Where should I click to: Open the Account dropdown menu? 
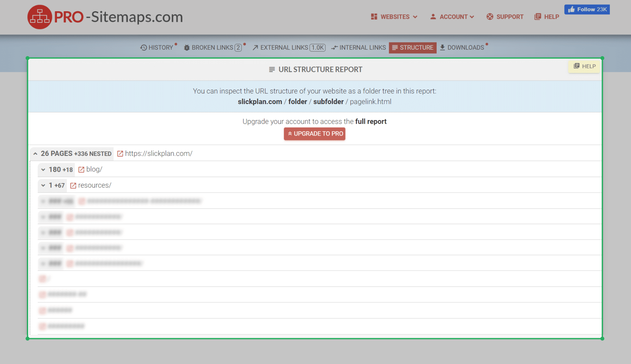point(452,17)
